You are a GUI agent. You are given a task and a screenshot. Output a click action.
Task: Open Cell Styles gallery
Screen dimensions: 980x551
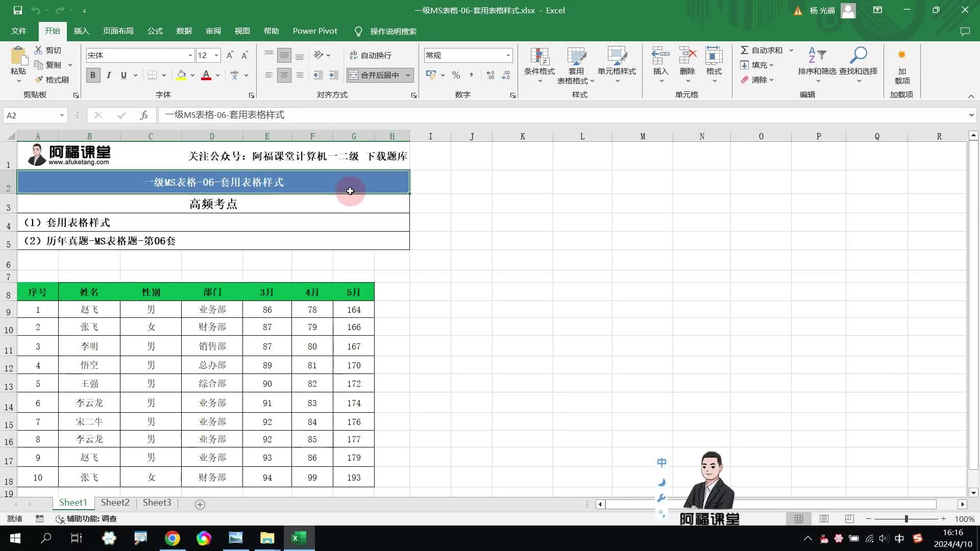pos(617,65)
